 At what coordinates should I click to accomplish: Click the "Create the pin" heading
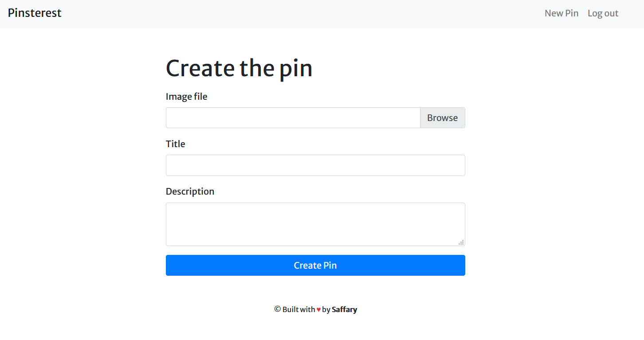tap(239, 68)
